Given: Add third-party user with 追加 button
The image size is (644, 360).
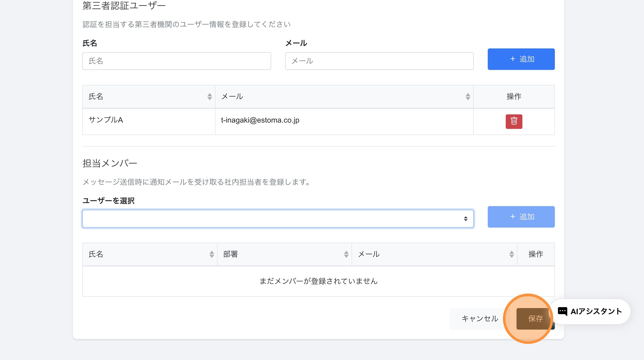Looking at the screenshot, I should pyautogui.click(x=521, y=59).
